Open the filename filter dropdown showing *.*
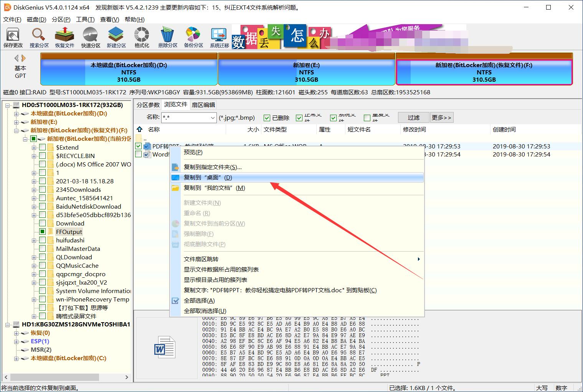The height and width of the screenshot is (392, 583). pyautogui.click(x=213, y=118)
